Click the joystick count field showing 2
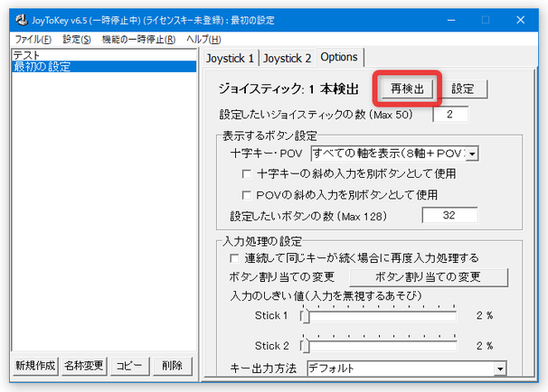Screen dimensions: 548x392 [450, 114]
